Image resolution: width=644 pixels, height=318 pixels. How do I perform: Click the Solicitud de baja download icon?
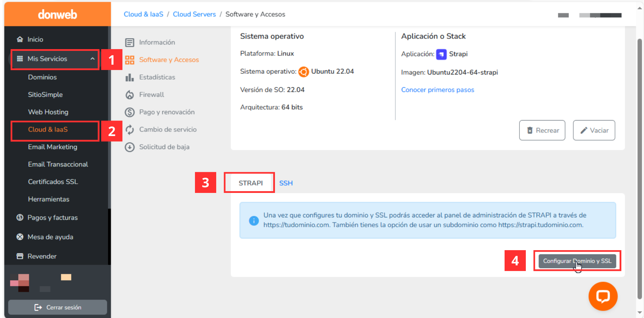(x=130, y=147)
